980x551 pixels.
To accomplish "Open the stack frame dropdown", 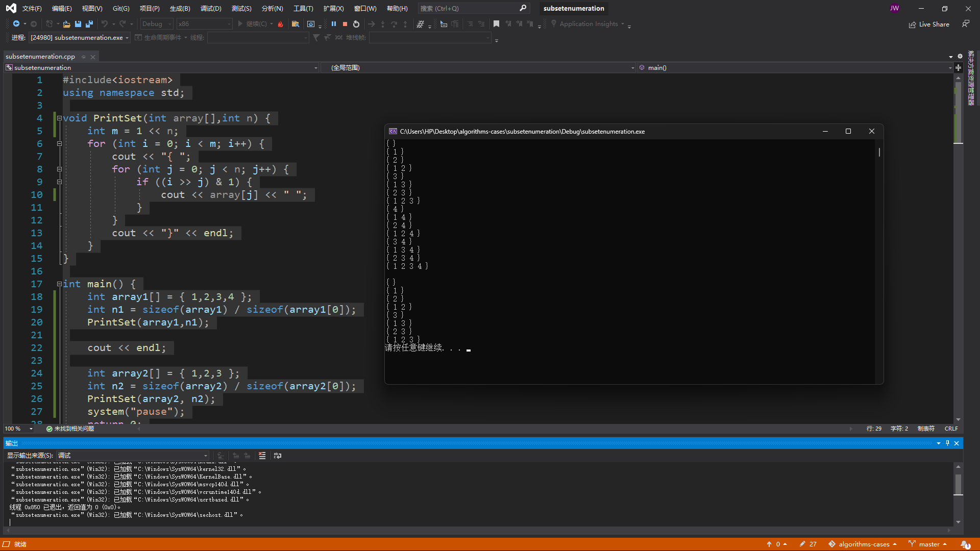I will [430, 38].
